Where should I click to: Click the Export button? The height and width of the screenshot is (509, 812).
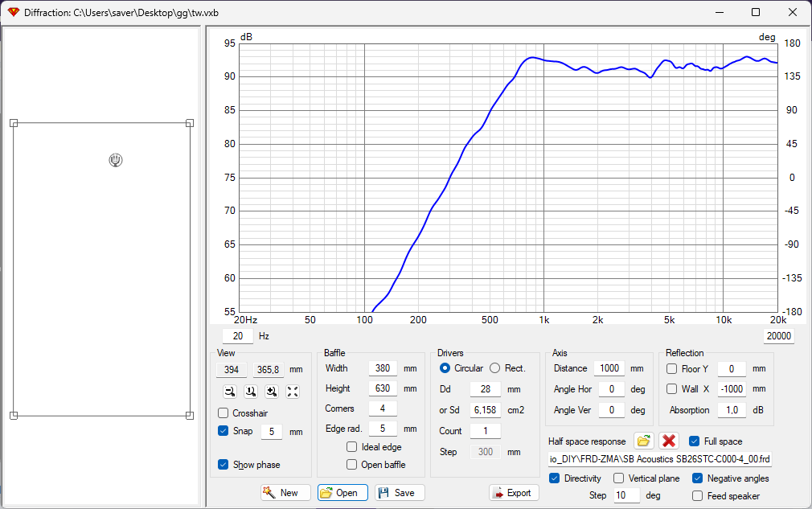click(514, 492)
